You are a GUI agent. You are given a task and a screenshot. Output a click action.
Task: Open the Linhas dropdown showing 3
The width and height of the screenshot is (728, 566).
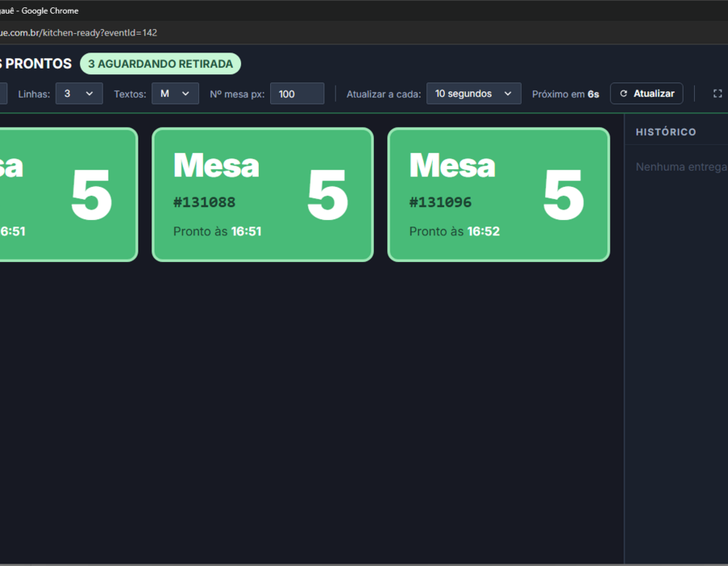79,94
